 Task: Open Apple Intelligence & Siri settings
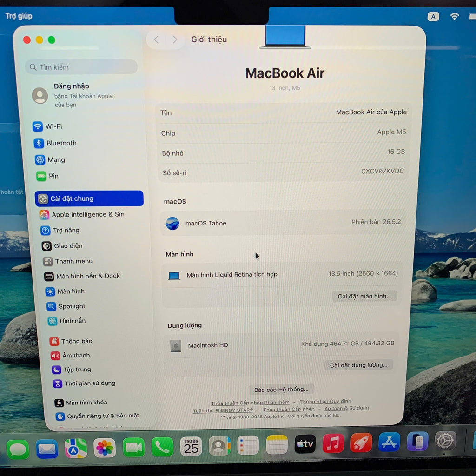82,215
